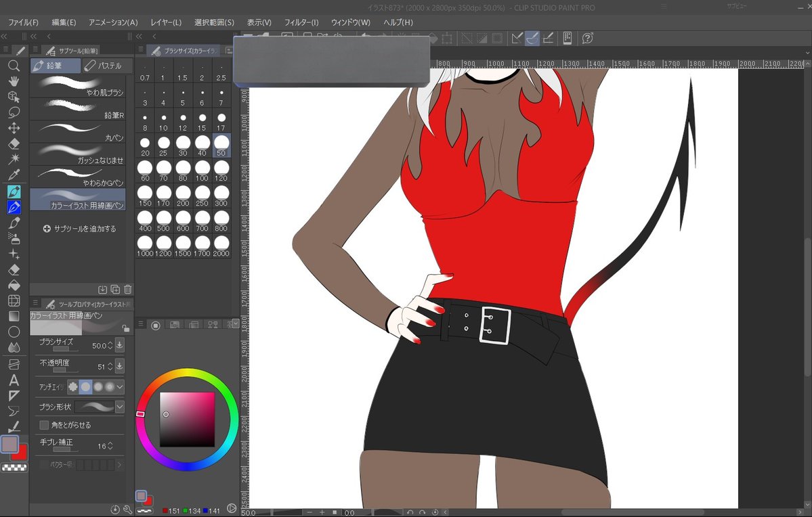
Task: Enable the 角をとがらせる checkbox
Action: tap(45, 425)
